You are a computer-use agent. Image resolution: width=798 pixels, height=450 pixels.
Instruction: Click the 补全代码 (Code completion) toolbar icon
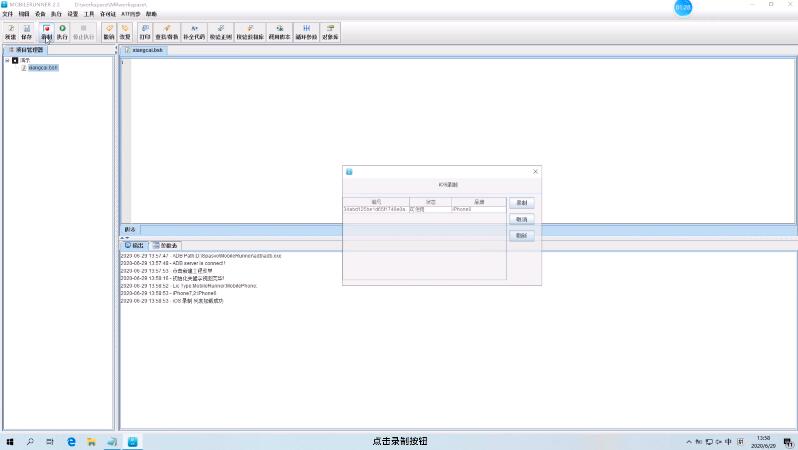pyautogui.click(x=194, y=31)
